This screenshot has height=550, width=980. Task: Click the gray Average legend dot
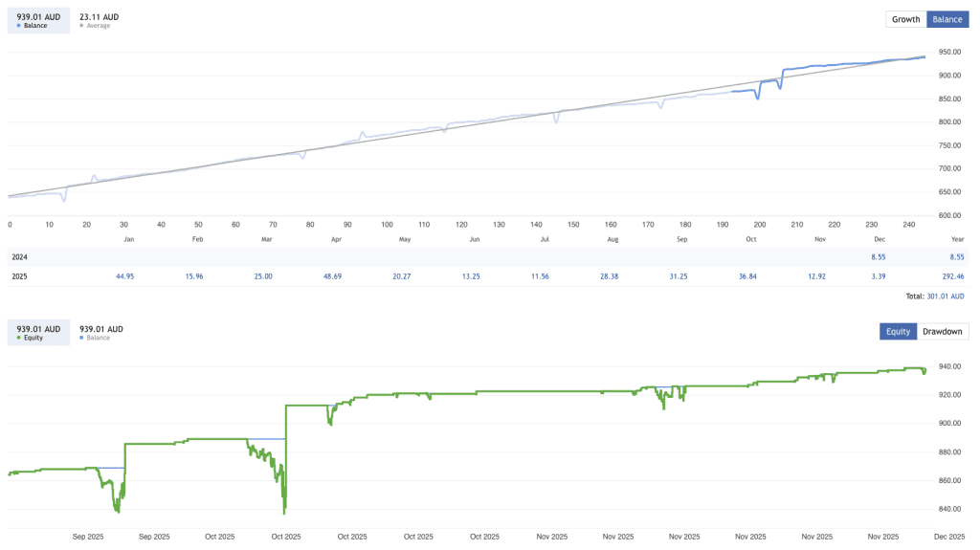pos(82,26)
